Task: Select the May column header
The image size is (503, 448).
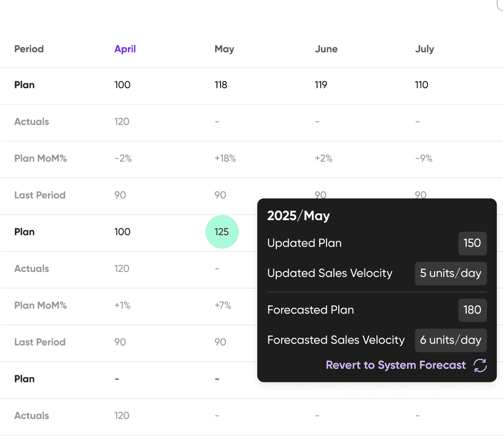Action: tap(224, 49)
